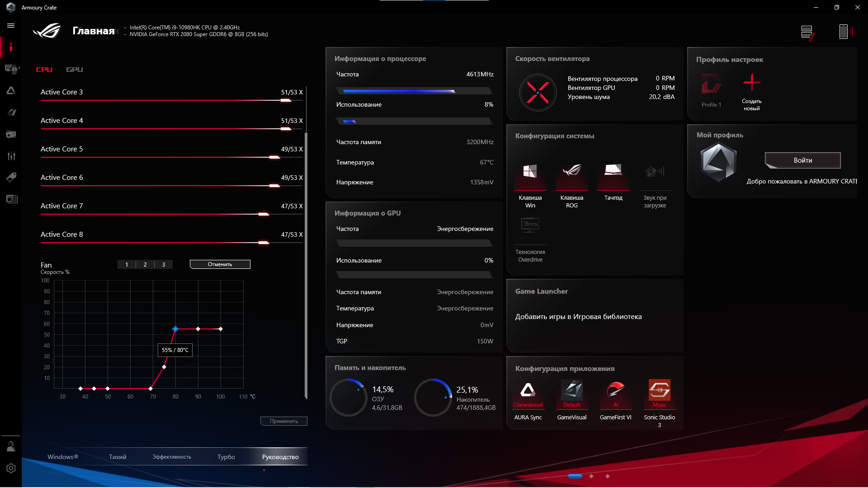Select the Руководство (Manual) mode
868x488 pixels.
click(x=280, y=457)
